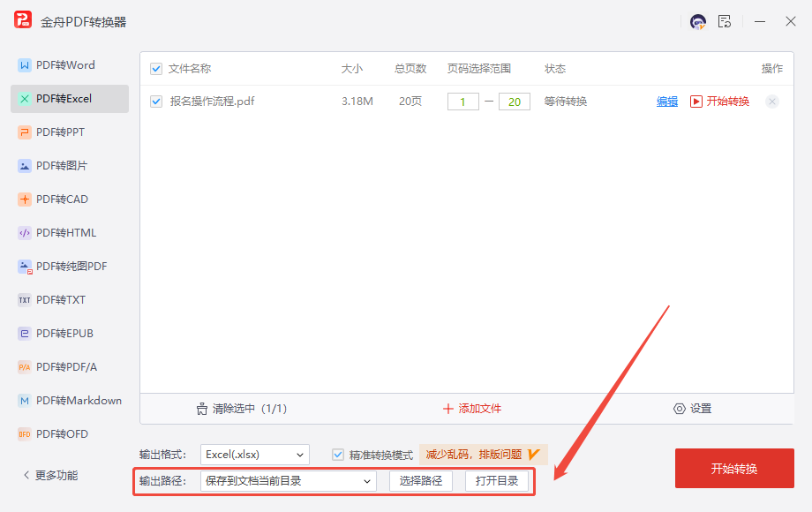This screenshot has width=812, height=512.
Task: Click the start page field showing 1
Action: click(x=463, y=102)
